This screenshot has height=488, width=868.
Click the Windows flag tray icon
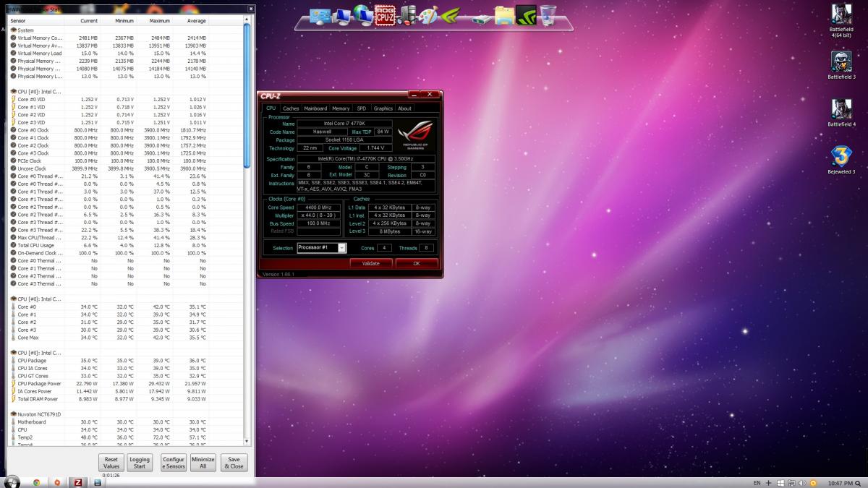click(780, 482)
